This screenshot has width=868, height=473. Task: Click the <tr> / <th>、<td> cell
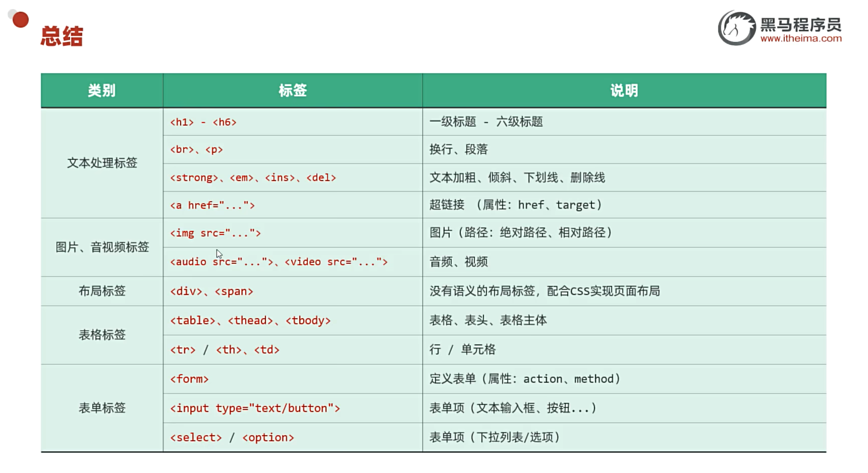(293, 349)
